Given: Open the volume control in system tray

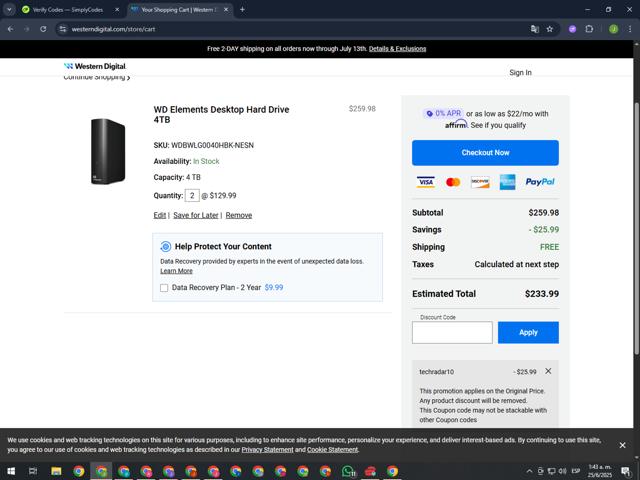Looking at the screenshot, I should tap(563, 471).
